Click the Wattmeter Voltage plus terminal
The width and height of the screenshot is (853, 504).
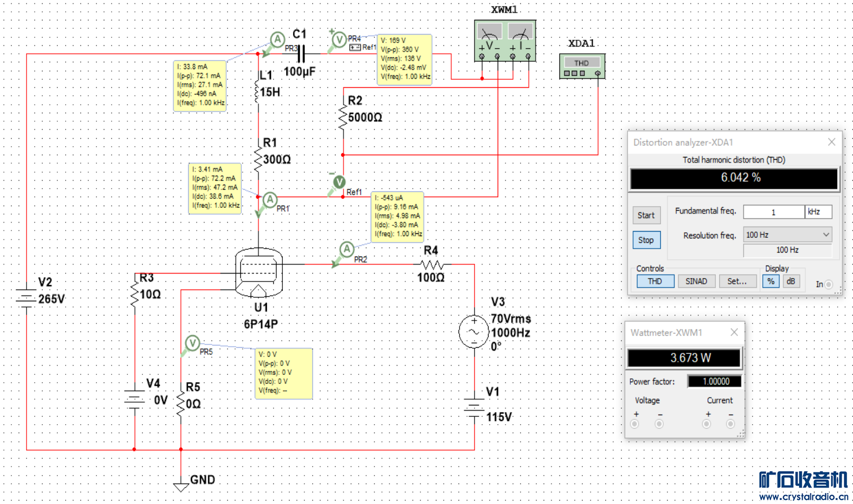coord(635,424)
